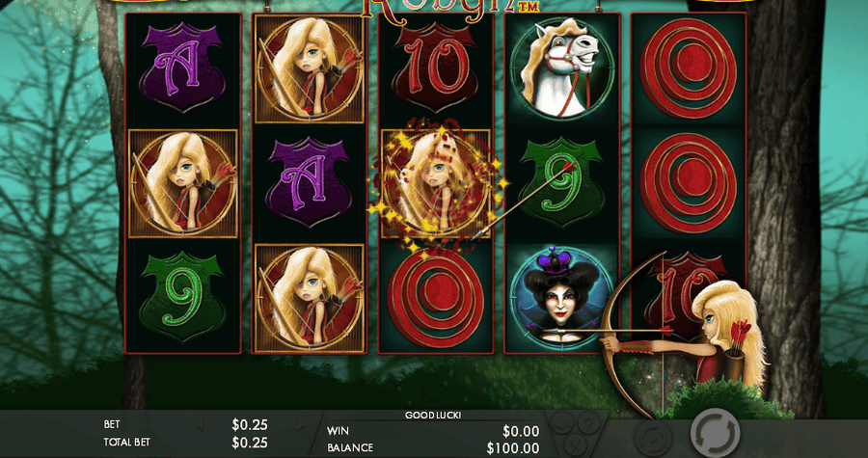868x458 pixels.
Task: Mute the game sound with the speaker icon
Action: pyautogui.click(x=562, y=423)
